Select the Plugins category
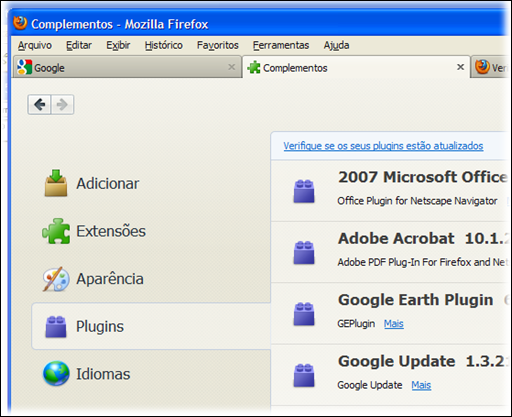The width and height of the screenshot is (512, 417). click(x=151, y=326)
